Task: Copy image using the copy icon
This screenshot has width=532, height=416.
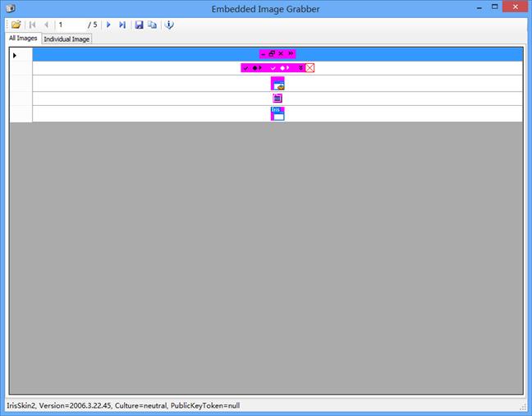Action: (x=152, y=25)
